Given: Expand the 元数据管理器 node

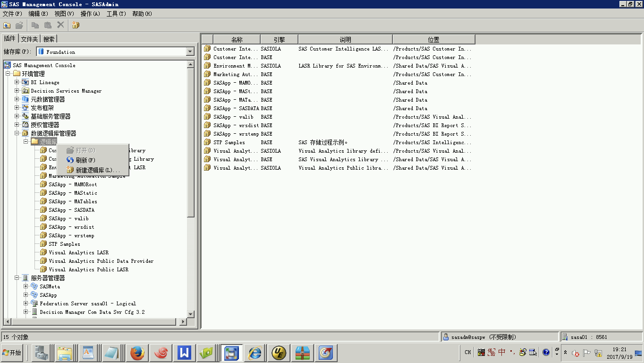Looking at the screenshot, I should (17, 99).
